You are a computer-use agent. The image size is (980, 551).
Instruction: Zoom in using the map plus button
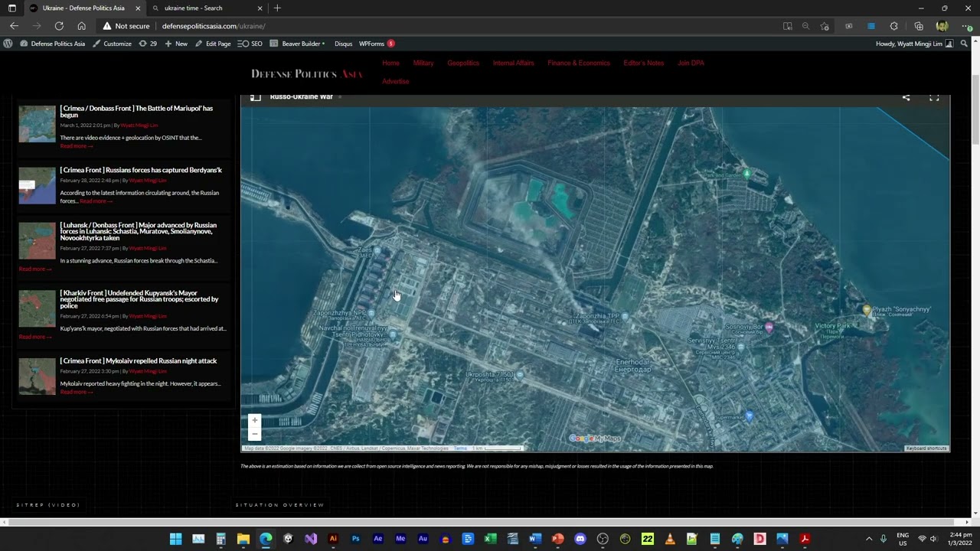pyautogui.click(x=255, y=420)
